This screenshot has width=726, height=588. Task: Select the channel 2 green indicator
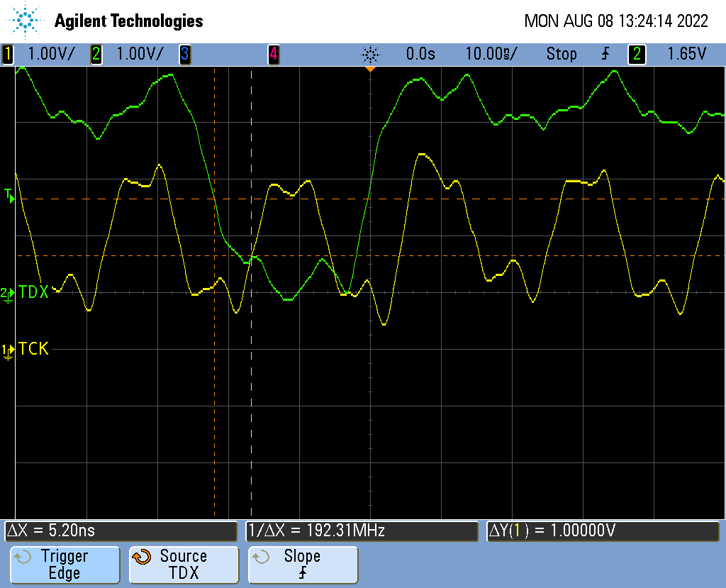coord(96,54)
